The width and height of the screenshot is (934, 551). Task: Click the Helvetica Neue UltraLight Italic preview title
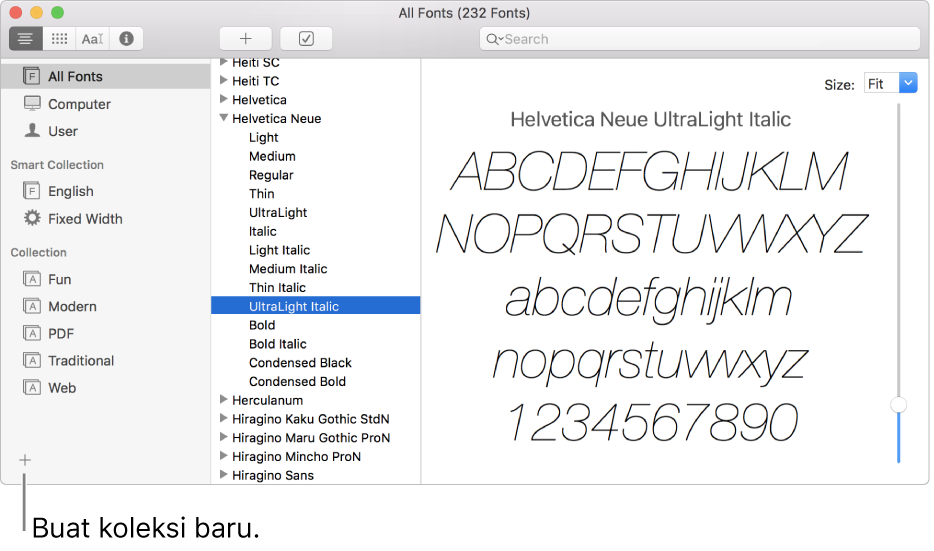(650, 120)
